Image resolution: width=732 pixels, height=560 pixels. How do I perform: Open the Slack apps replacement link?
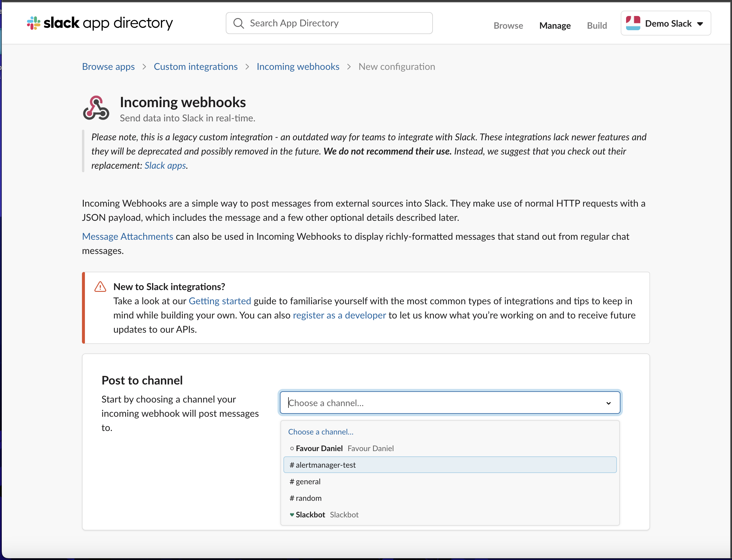tap(165, 165)
